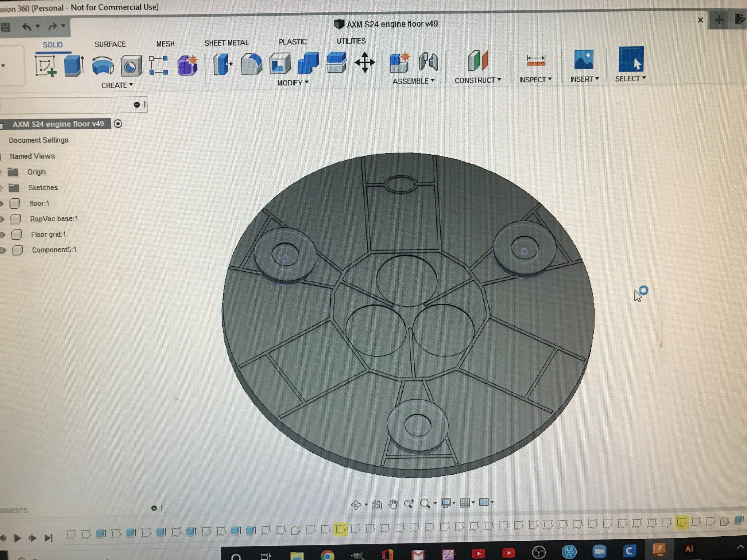The image size is (747, 560).
Task: Click the Measure tool in Inspect
Action: pyautogui.click(x=536, y=61)
